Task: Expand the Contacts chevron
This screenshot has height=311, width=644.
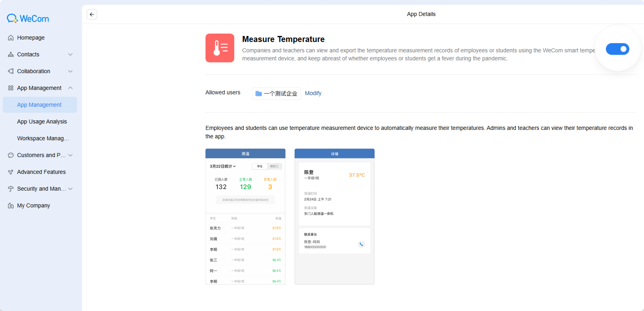Action: (x=70, y=54)
